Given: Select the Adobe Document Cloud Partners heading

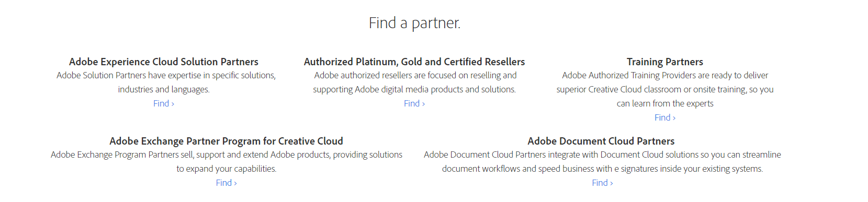Looking at the screenshot, I should tap(601, 141).
